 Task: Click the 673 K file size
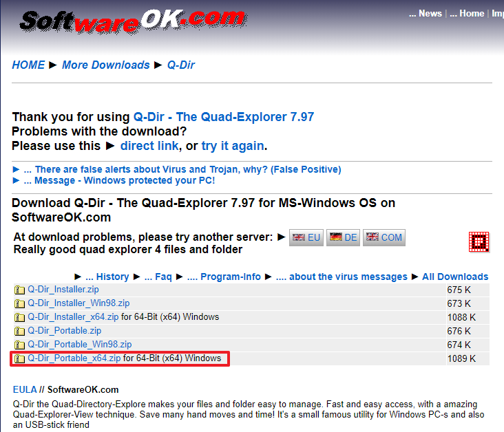click(459, 303)
